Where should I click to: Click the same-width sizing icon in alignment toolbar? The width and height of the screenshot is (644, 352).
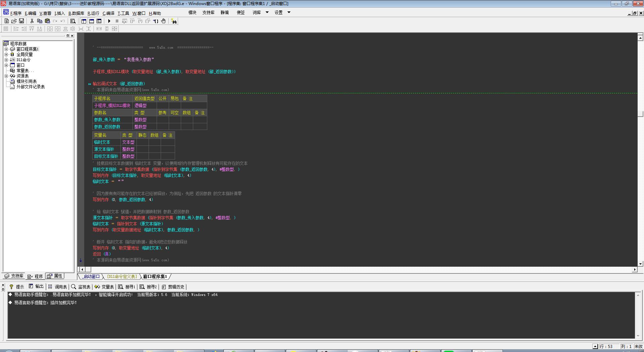pos(99,29)
